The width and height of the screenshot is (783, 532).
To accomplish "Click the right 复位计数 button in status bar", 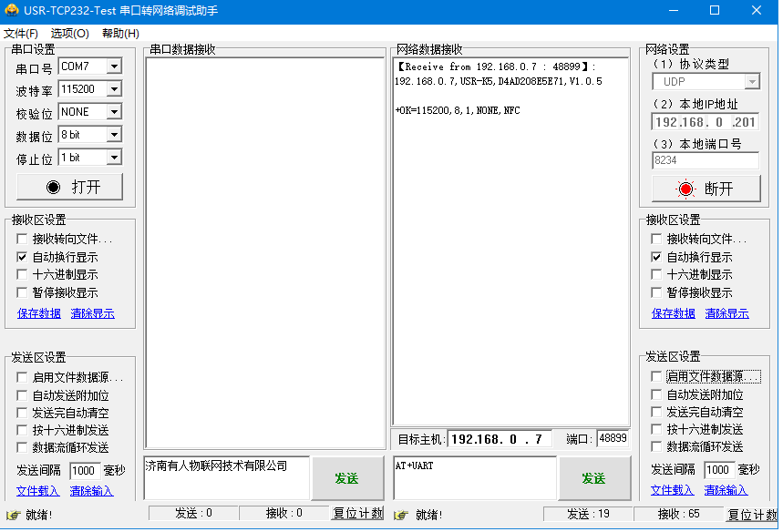I will coord(752,515).
